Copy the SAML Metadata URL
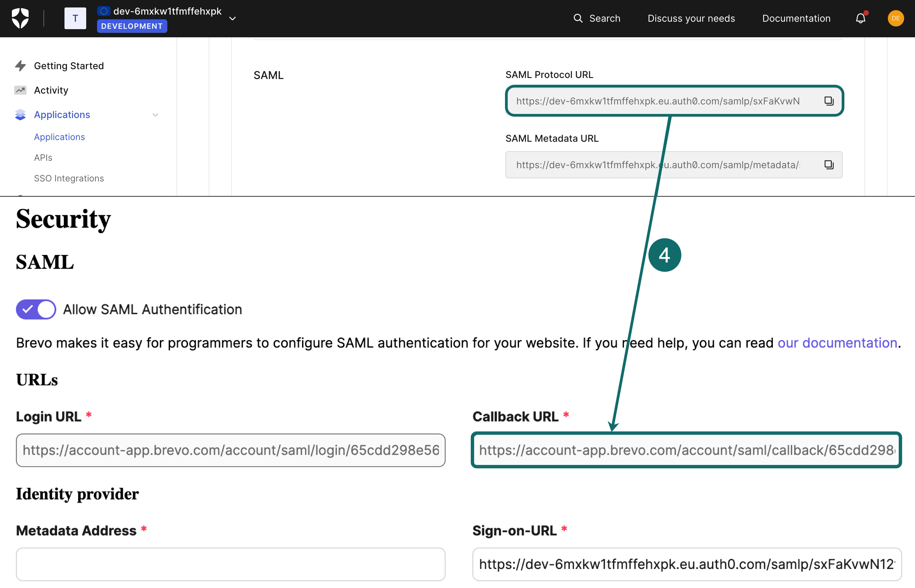The width and height of the screenshot is (915, 588). click(x=829, y=164)
